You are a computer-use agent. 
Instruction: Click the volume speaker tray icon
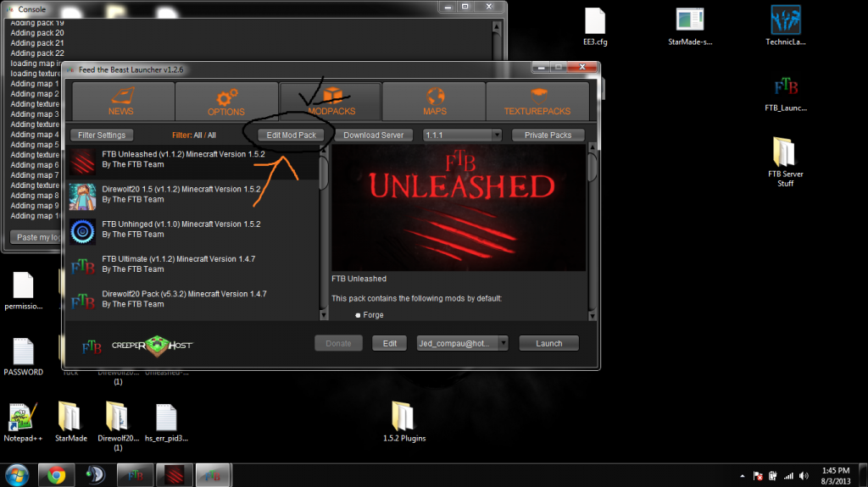pos(804,476)
